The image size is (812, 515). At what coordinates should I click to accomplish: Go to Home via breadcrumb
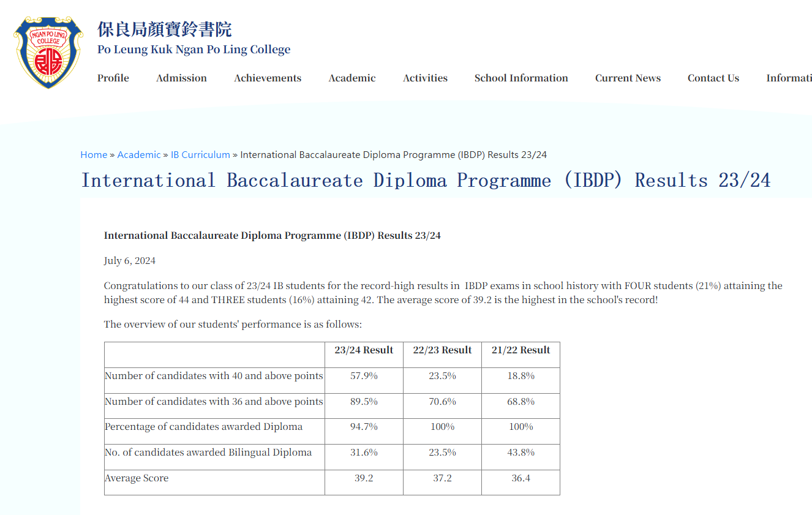[94, 155]
